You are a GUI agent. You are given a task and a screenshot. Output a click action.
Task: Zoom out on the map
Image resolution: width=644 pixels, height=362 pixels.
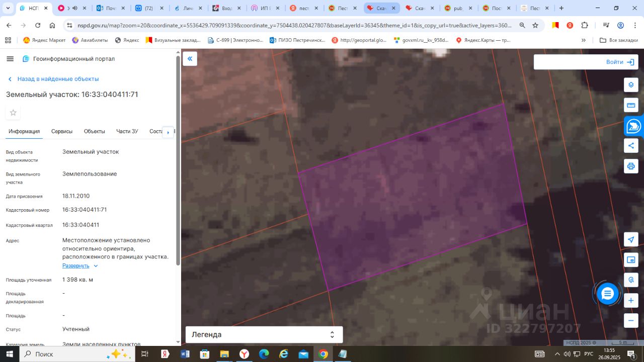coord(631,320)
